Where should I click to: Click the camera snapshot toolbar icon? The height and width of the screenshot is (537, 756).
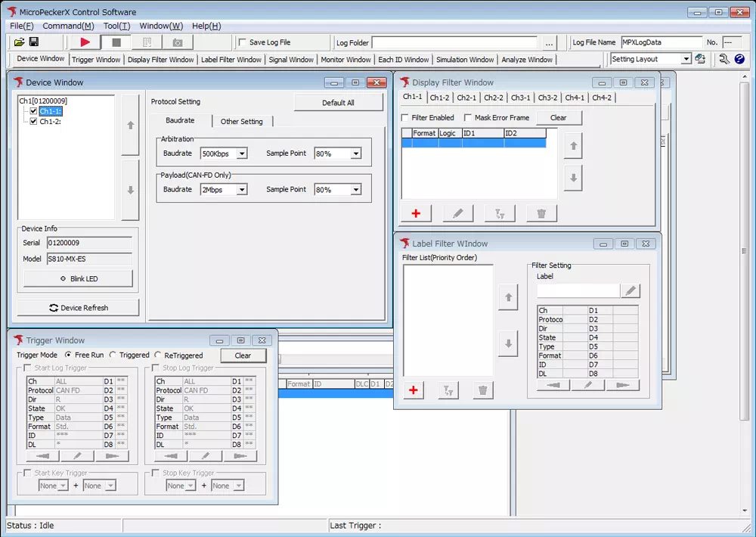177,42
